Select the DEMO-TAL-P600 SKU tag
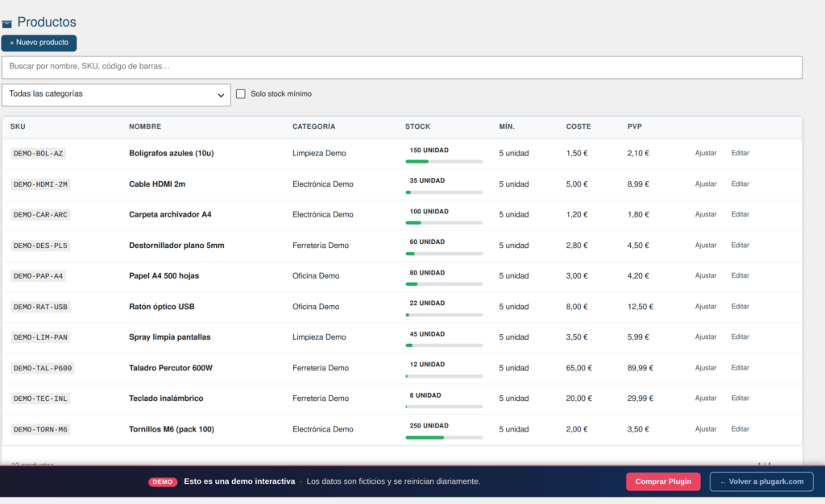 (x=43, y=369)
